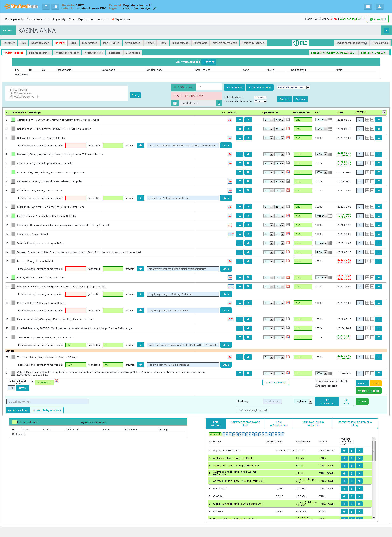The height and width of the screenshot is (537, 392).
Task: Click the arrow icon in Diclofenac GSK słownie row
Action: pyautogui.click(x=140, y=198)
